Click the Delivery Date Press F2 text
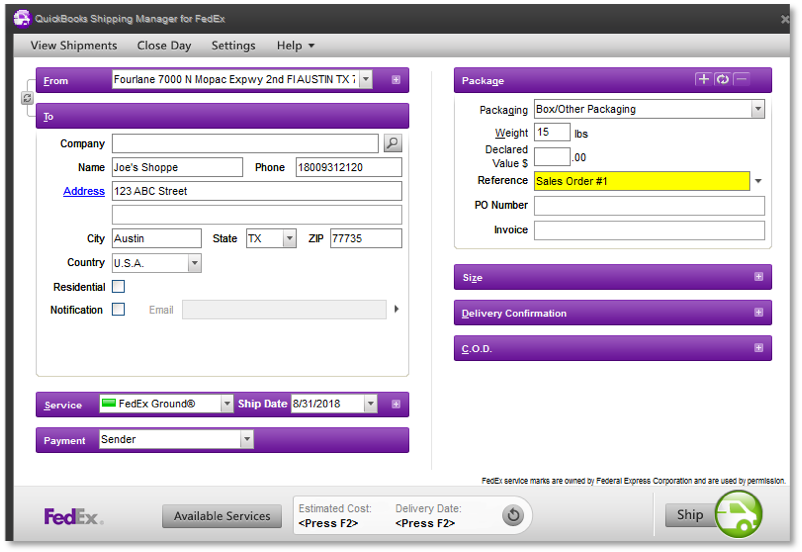 coord(425,523)
